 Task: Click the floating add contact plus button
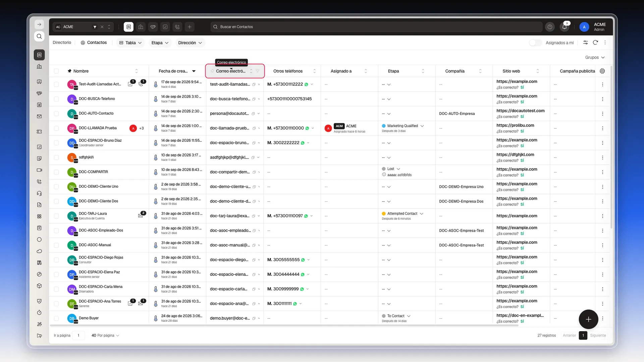(588, 319)
